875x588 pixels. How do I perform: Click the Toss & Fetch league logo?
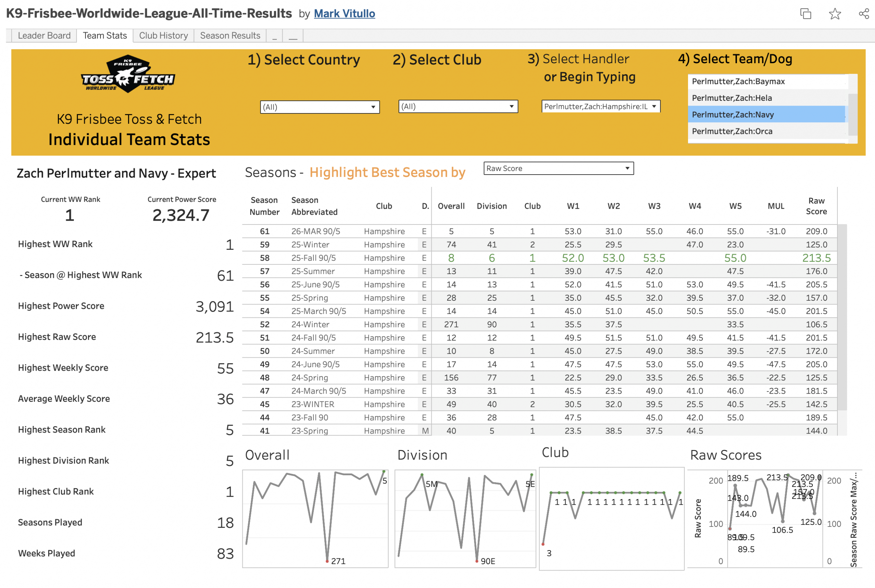(x=128, y=74)
